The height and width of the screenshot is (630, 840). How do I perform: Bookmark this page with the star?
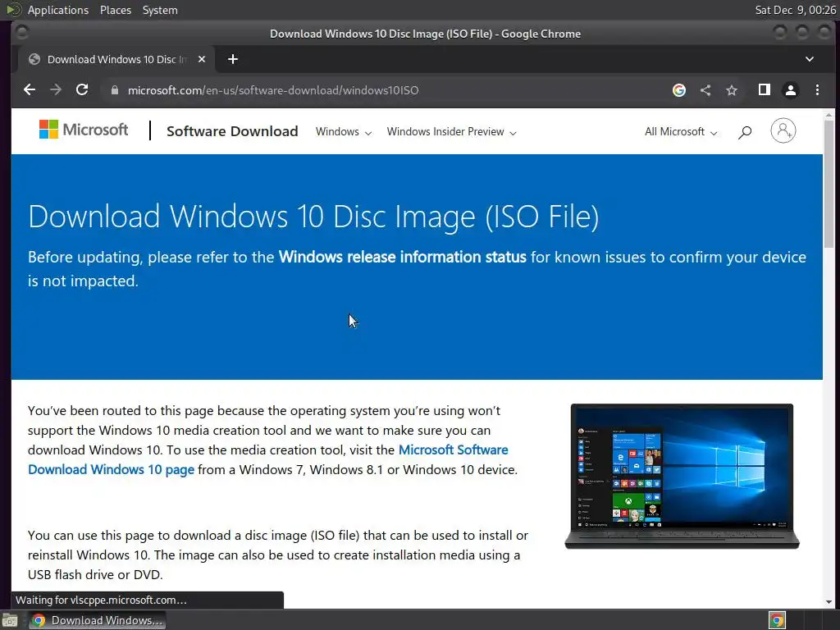[x=732, y=90]
